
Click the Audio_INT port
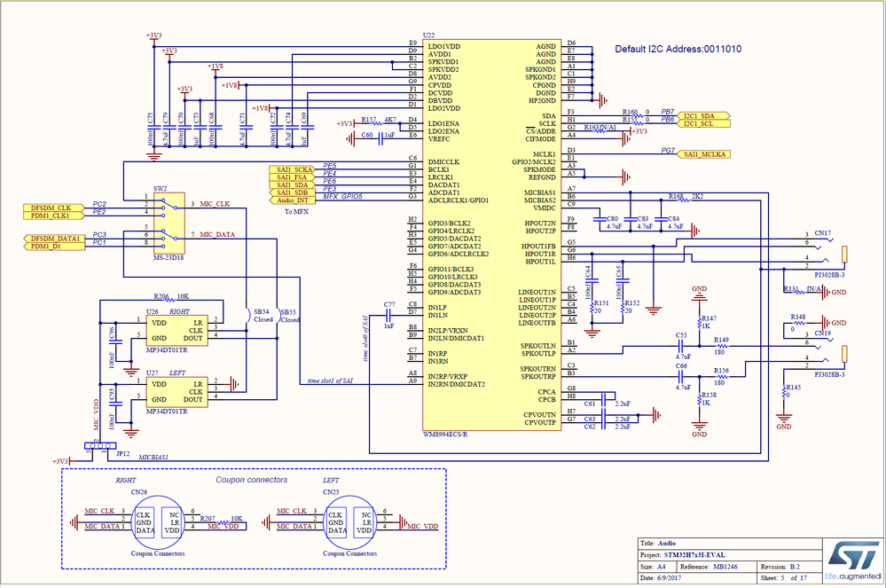point(292,200)
